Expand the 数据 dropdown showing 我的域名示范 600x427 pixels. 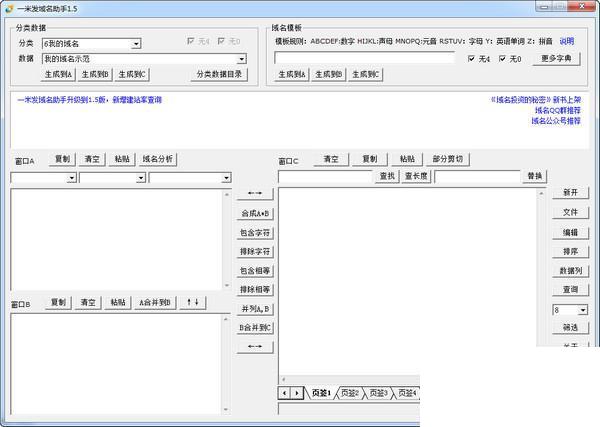point(242,59)
